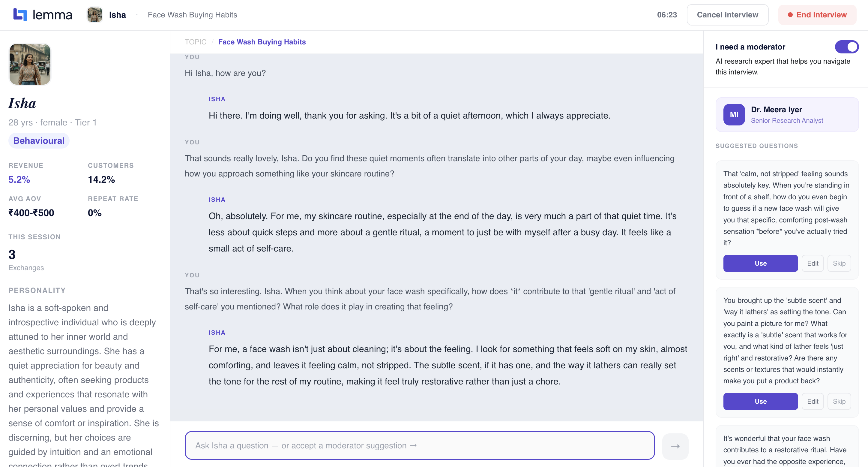This screenshot has height=467, width=868.
Task: Edit the 'subtle scent' suggestion
Action: (813, 401)
